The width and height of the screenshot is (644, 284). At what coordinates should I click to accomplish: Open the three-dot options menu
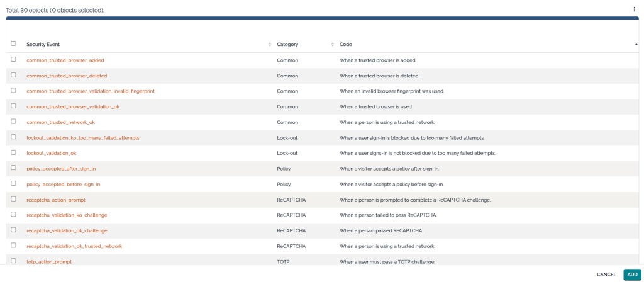(x=634, y=9)
